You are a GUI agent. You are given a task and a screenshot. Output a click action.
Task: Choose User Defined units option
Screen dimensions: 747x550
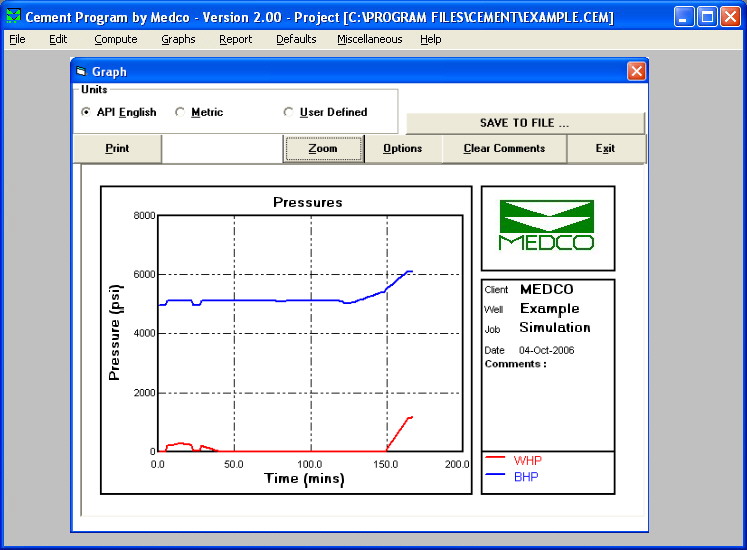pos(289,112)
